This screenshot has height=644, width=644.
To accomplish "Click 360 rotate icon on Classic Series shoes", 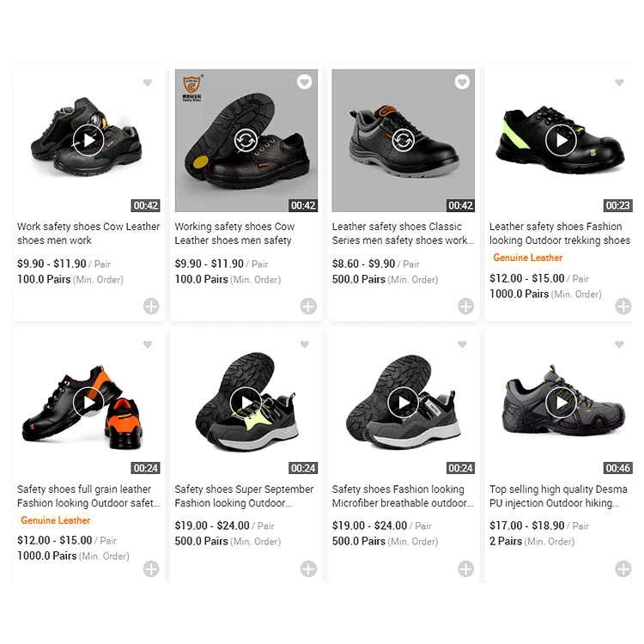I will 403,141.
